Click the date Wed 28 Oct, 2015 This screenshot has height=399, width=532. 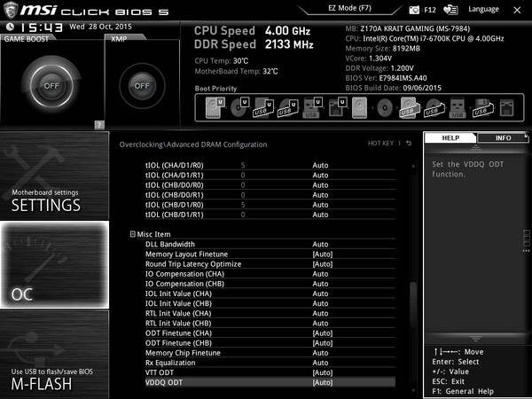click(x=100, y=27)
